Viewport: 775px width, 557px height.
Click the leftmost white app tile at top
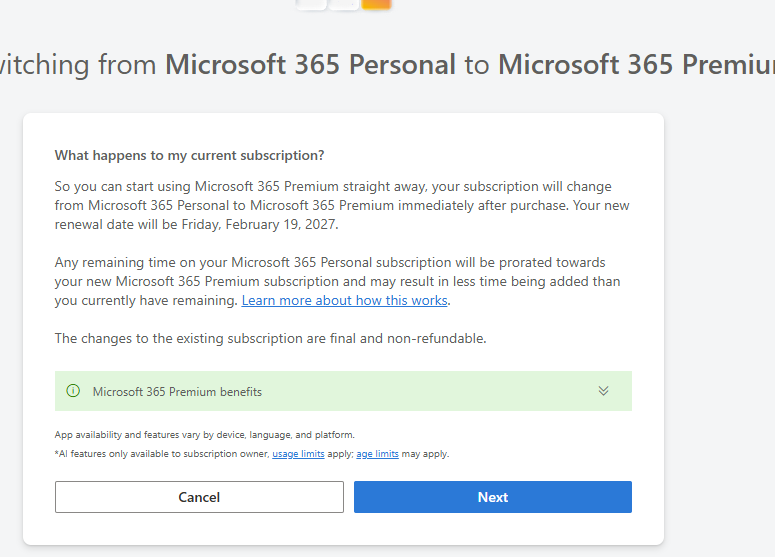click(311, 4)
